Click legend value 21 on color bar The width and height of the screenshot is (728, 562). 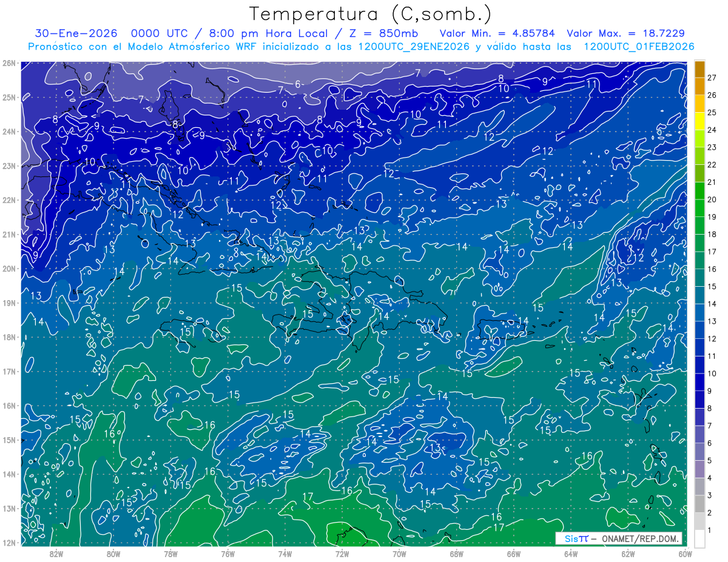pyautogui.click(x=712, y=182)
